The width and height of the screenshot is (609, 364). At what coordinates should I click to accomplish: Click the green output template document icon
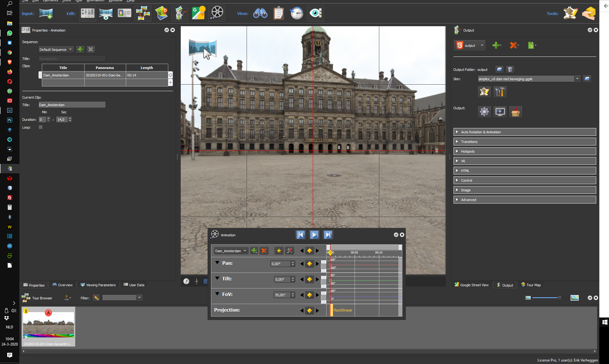[532, 46]
